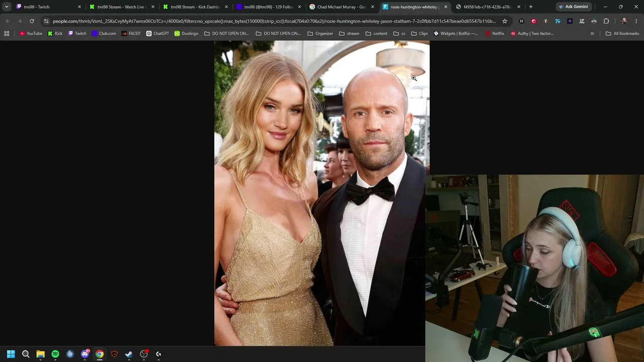644x362 pixels.
Task: Open the apps grid in bookmarks bar
Action: point(7,34)
